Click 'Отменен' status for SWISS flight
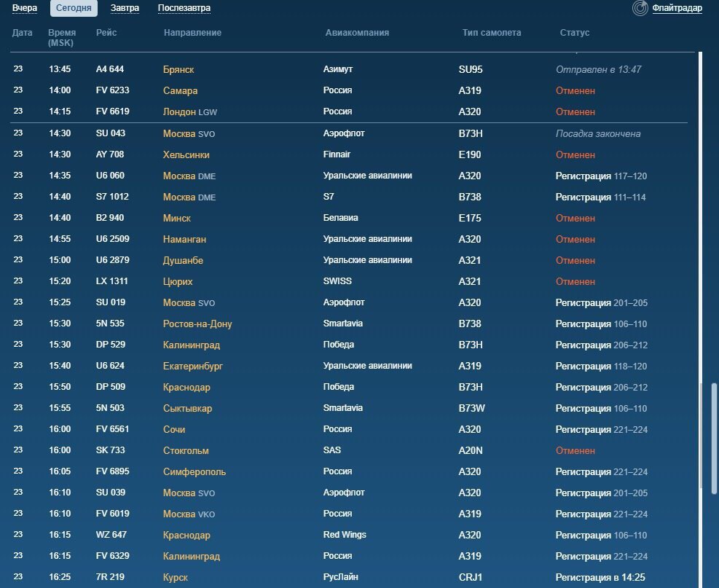Image resolution: width=719 pixels, height=588 pixels. point(575,281)
